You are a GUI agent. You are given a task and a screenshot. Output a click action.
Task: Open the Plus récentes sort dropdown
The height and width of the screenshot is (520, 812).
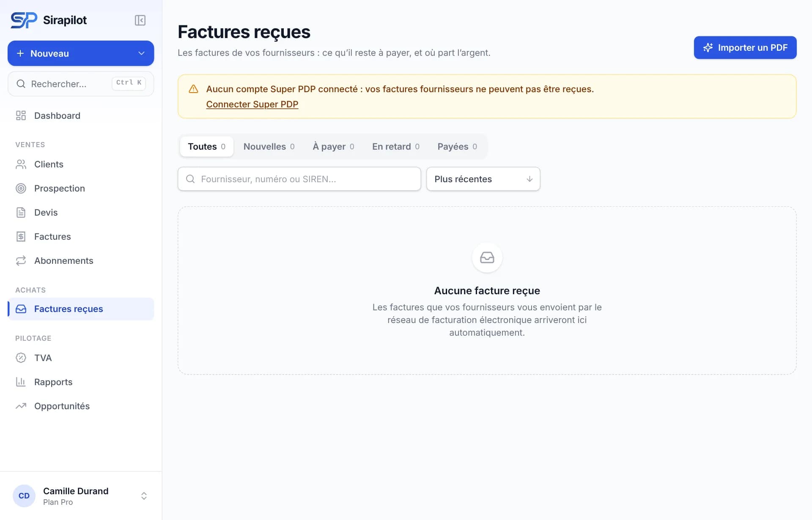click(x=483, y=179)
